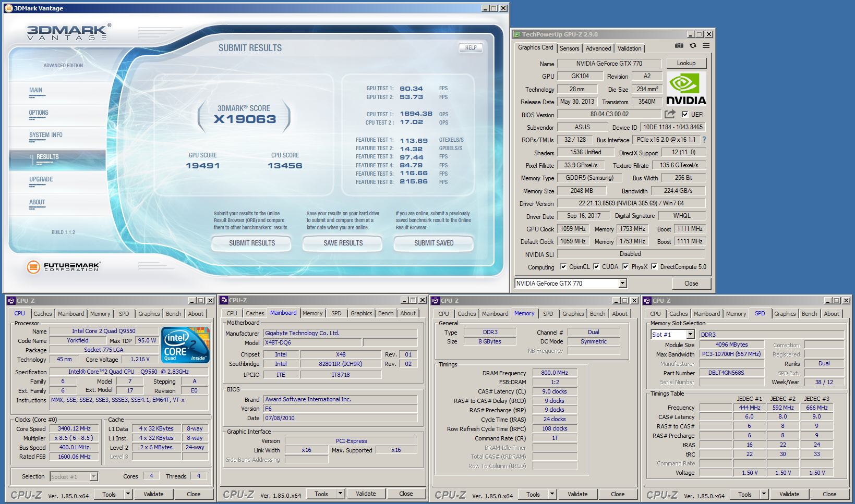This screenshot has width=855, height=504.
Task: Open the Validation tab in GPU-Z
Action: (630, 48)
